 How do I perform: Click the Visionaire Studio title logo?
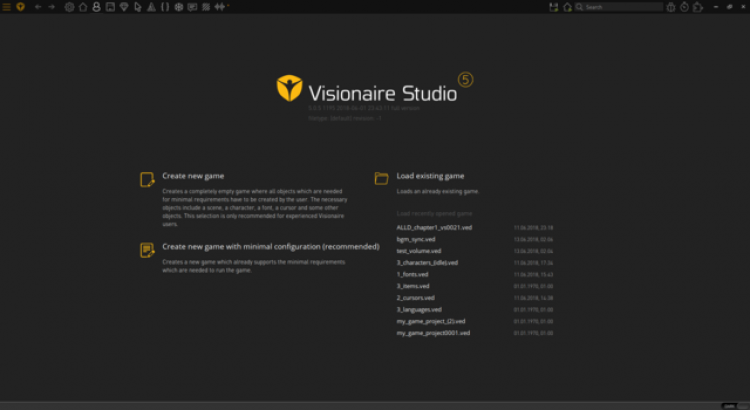click(375, 88)
